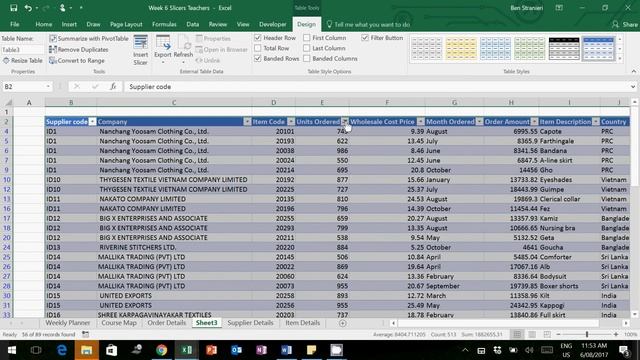Viewport: 640px width, 360px height.
Task: Click the Undo arrow icon
Action: point(28,8)
